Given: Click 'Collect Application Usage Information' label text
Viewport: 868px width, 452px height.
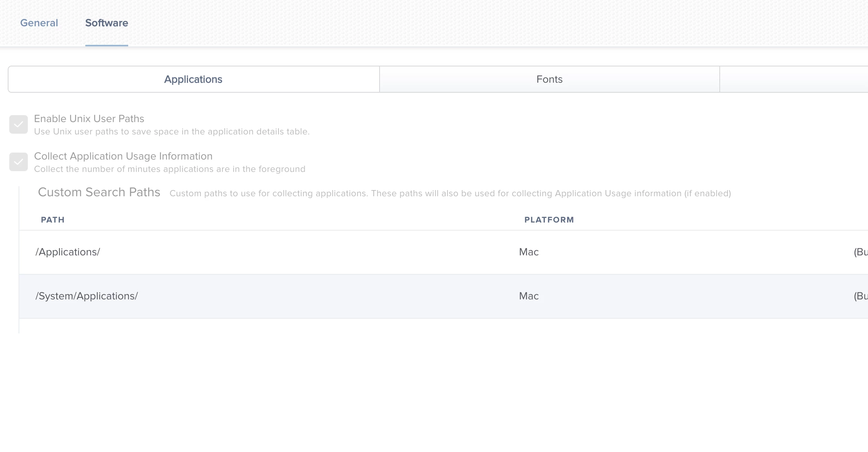Looking at the screenshot, I should point(123,156).
